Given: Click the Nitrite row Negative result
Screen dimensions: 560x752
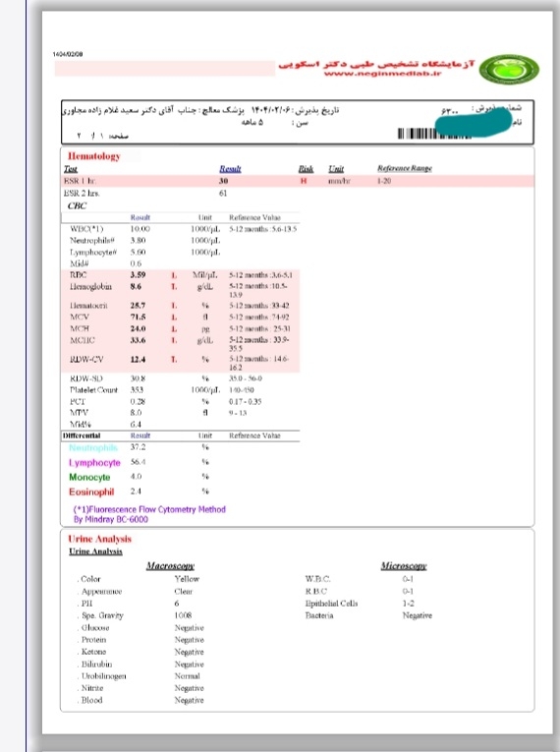Looking at the screenshot, I should [x=190, y=688].
